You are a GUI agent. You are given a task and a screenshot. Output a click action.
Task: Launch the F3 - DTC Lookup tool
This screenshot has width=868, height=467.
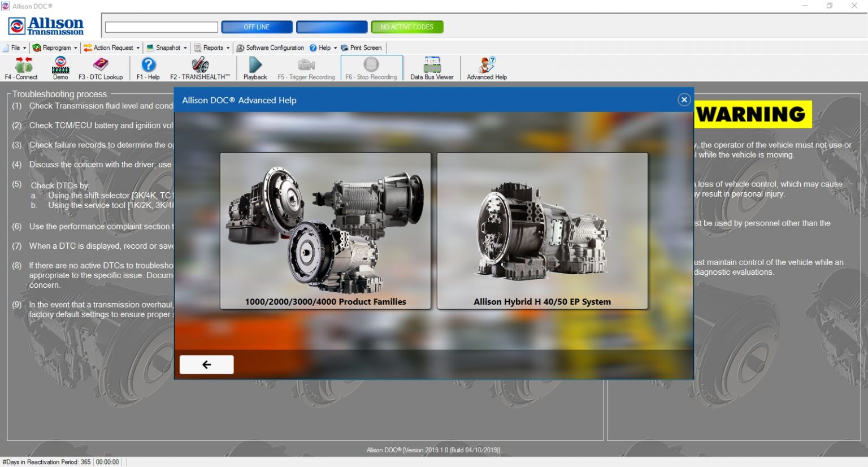click(102, 68)
